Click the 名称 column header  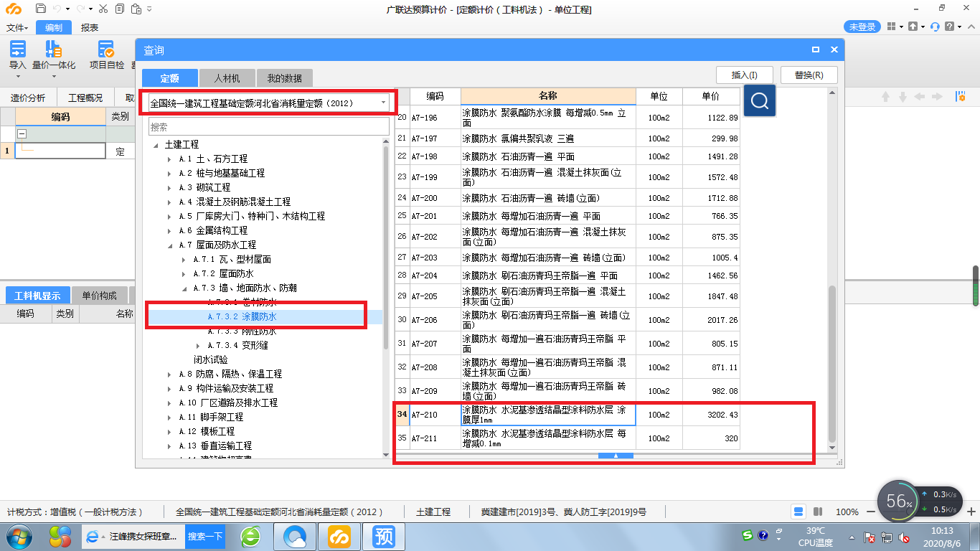coord(548,96)
